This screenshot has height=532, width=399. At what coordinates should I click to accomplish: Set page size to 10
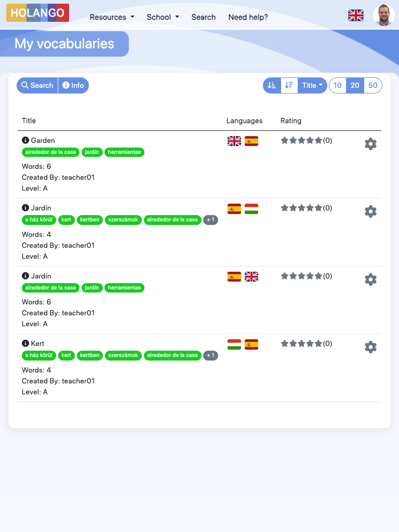point(338,86)
